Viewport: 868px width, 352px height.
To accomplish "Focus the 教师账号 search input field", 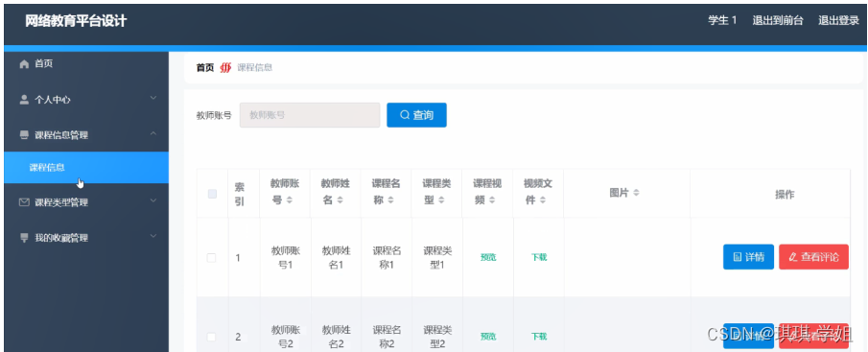I will [310, 115].
